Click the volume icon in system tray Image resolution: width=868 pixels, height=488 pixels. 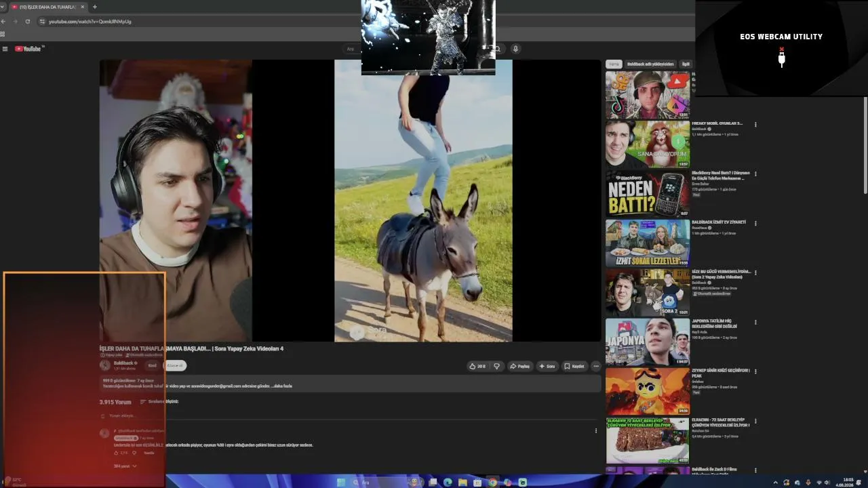pos(827,483)
